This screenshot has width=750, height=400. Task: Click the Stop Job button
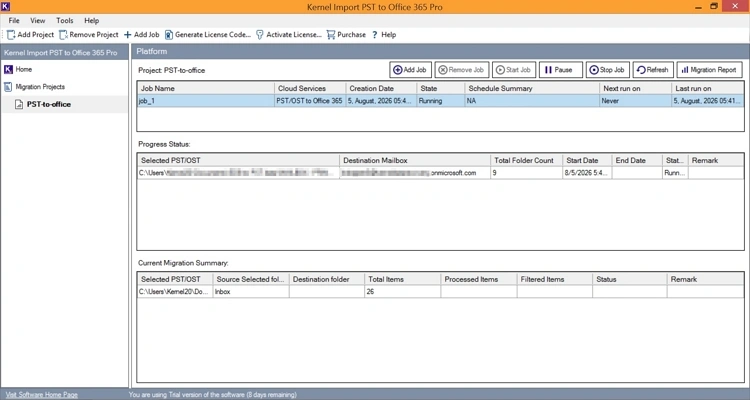[x=607, y=70]
